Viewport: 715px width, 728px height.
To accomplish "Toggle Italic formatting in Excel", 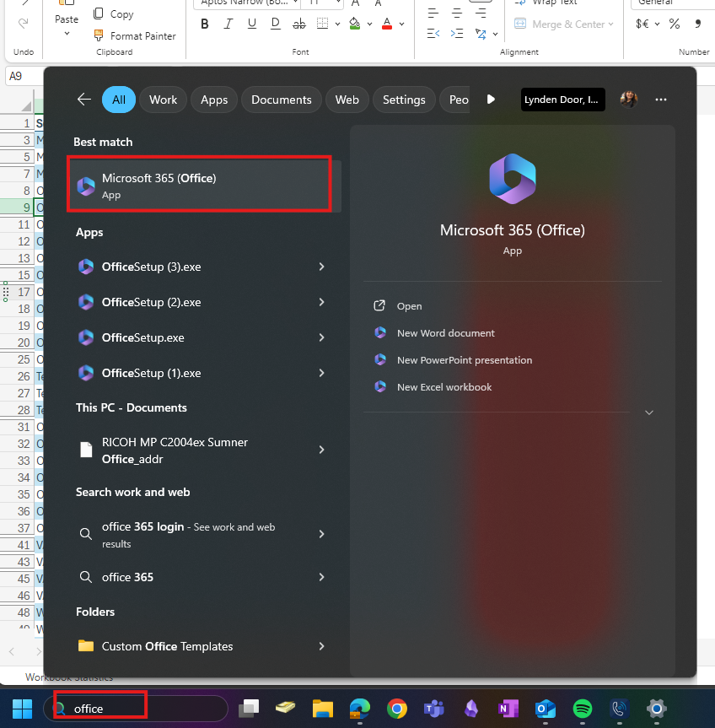I will pos(228,24).
